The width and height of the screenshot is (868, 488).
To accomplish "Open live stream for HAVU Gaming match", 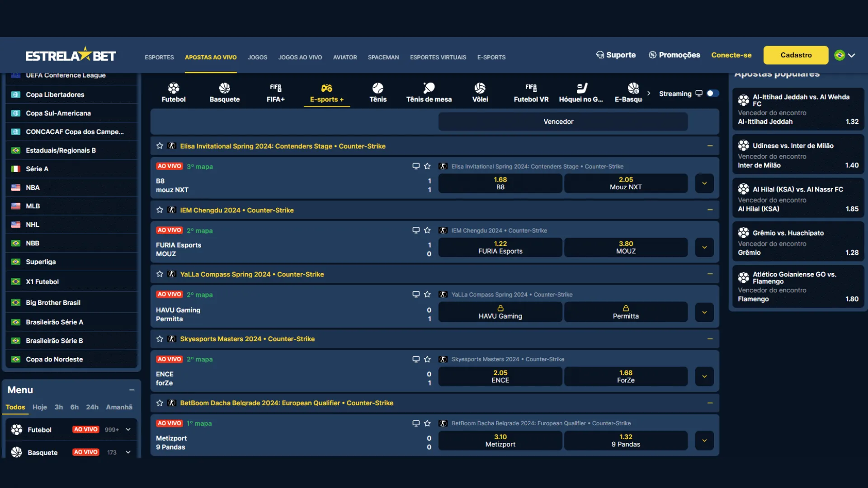I will 416,295.
